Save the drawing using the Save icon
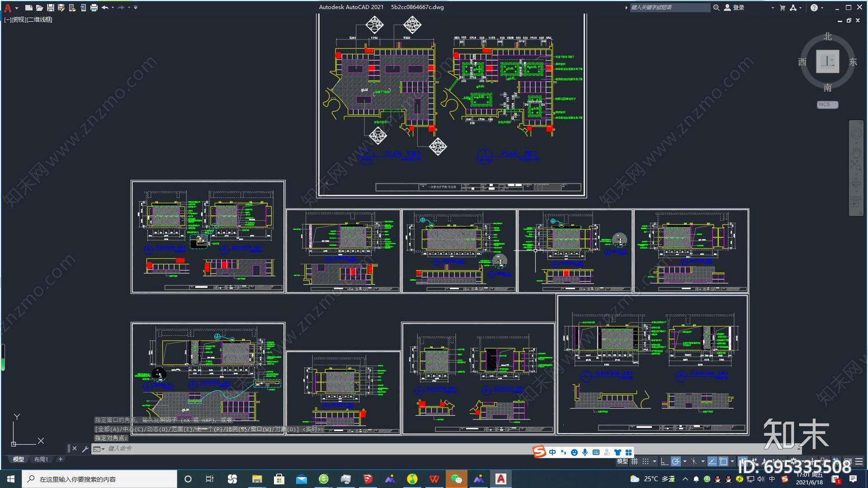 50,8
